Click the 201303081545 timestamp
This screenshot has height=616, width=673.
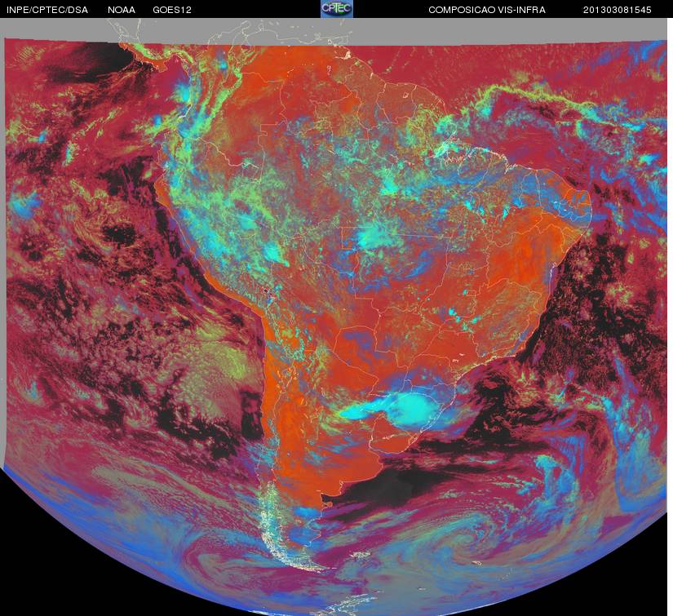point(618,10)
